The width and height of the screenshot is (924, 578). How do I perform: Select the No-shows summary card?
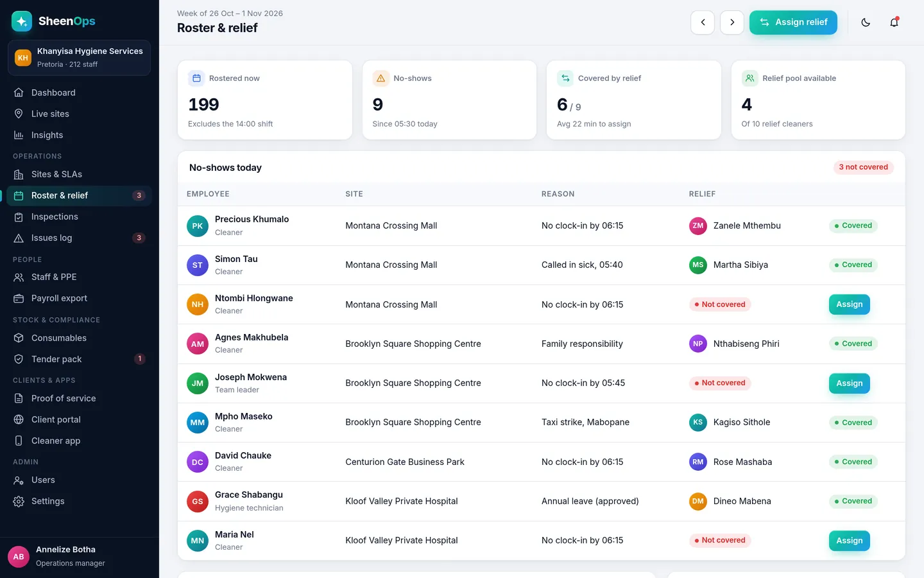click(449, 100)
